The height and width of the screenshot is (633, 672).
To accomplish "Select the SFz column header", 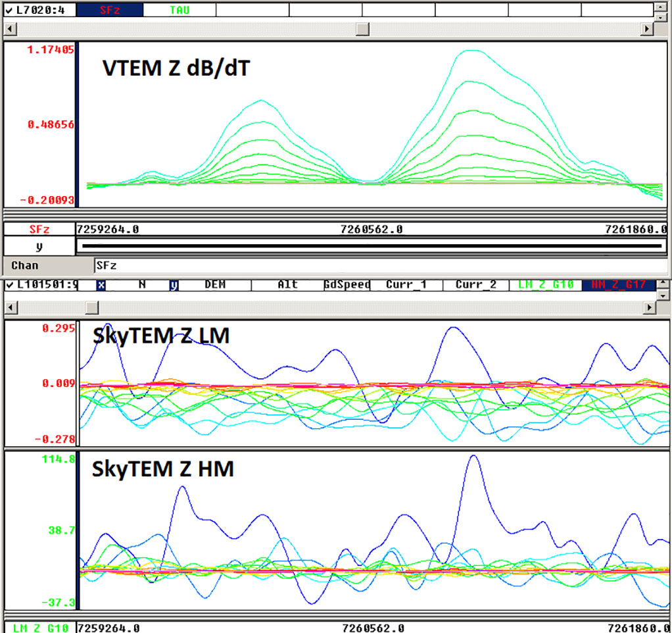I will [x=110, y=10].
